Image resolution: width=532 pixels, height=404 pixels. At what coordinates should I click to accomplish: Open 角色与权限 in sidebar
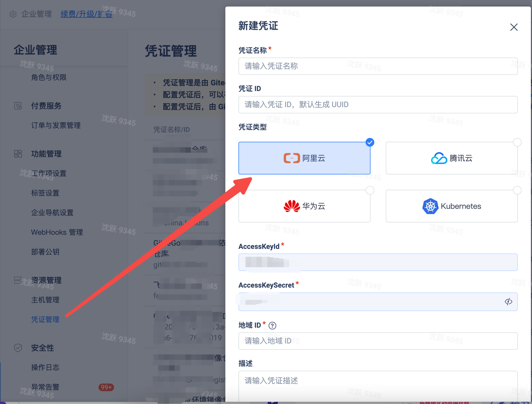pyautogui.click(x=49, y=77)
